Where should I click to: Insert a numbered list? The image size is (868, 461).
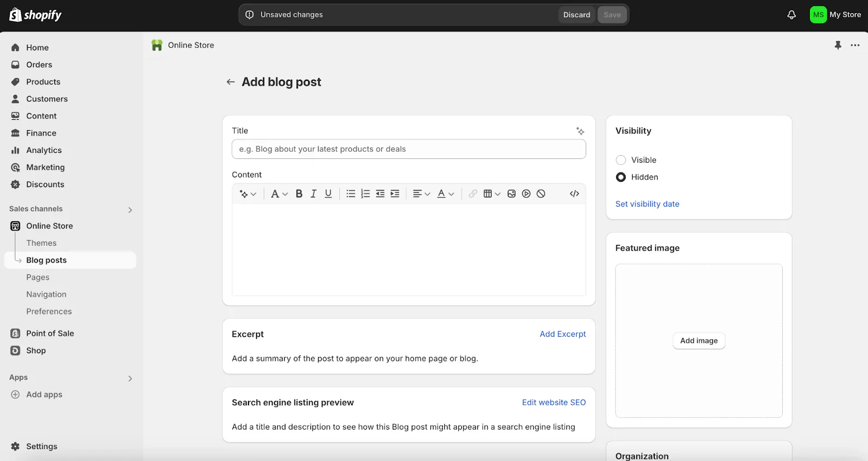pyautogui.click(x=366, y=194)
